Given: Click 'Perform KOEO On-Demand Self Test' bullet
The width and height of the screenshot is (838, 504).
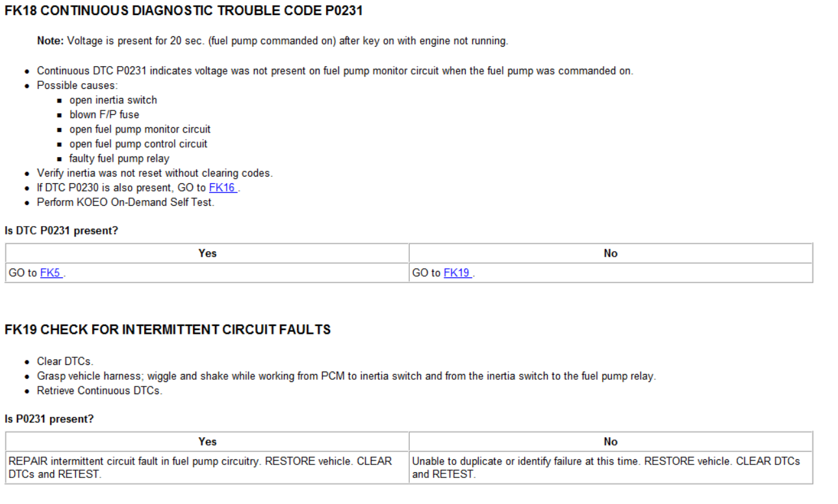Looking at the screenshot, I should (125, 202).
